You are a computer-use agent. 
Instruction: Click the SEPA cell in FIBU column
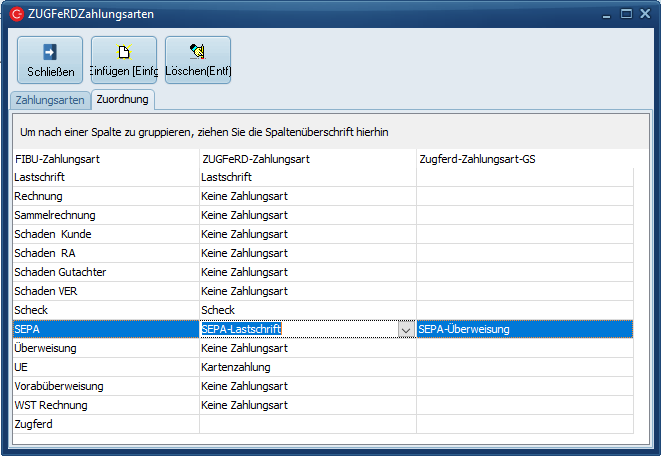pos(106,329)
